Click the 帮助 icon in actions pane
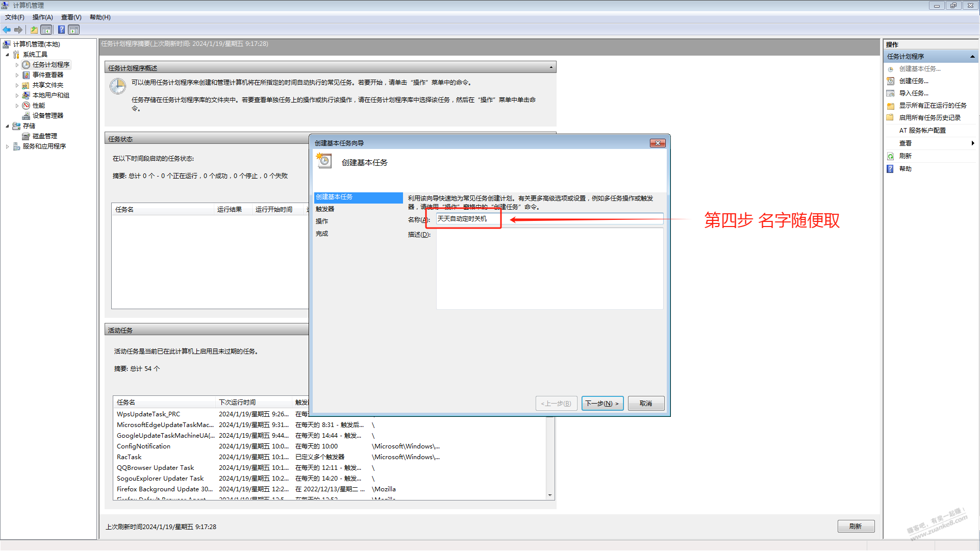This screenshot has width=980, height=551. (x=891, y=169)
